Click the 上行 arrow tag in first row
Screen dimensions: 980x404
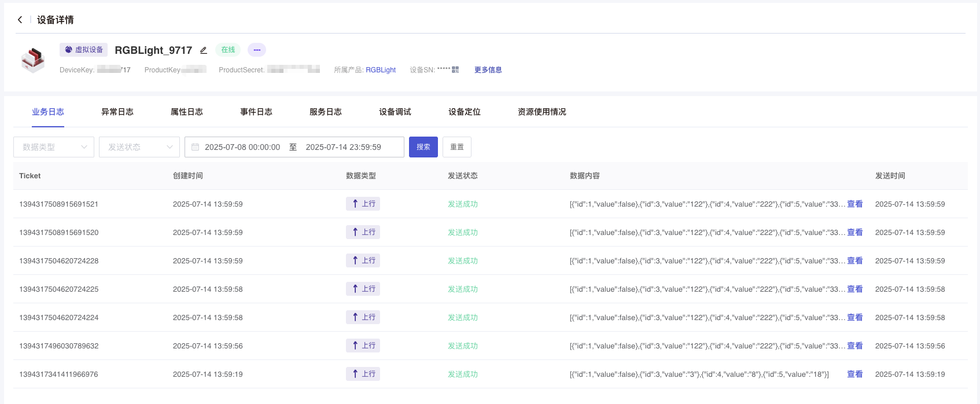[x=363, y=204]
